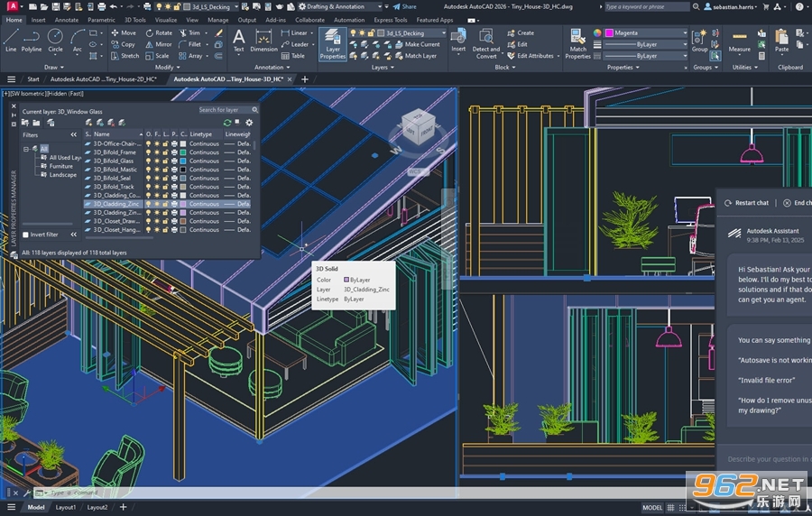Toggle lock for 3D_Bifold_Mastic layer
This screenshot has height=516, width=812.
(x=165, y=170)
